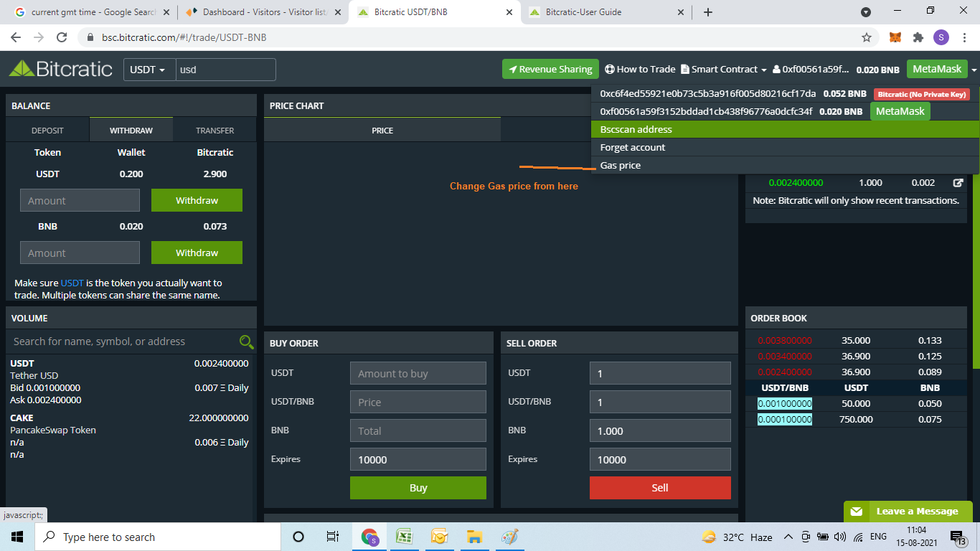The width and height of the screenshot is (980, 551).
Task: Select Gas price menu option
Action: point(621,165)
